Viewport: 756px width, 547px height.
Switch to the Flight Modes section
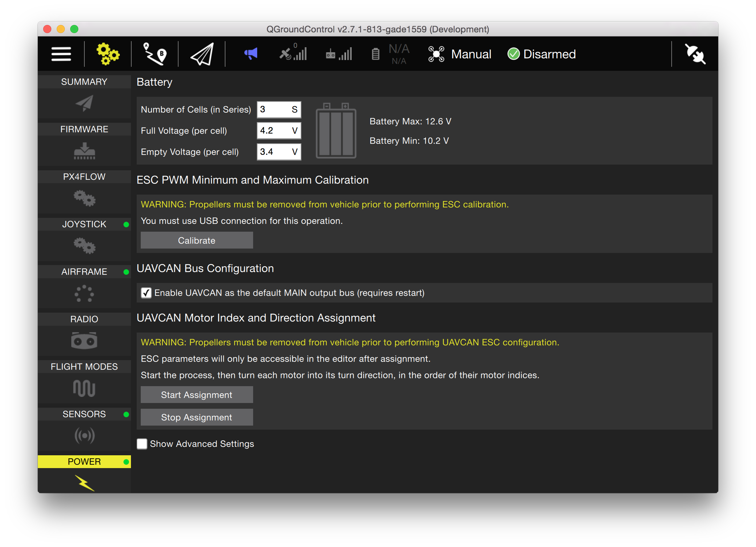pyautogui.click(x=84, y=366)
